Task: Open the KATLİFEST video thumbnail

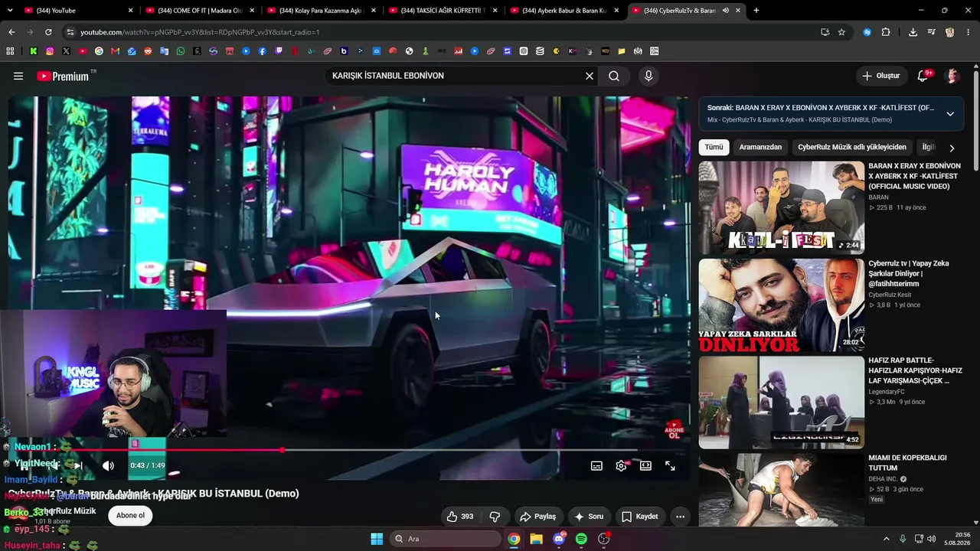Action: tap(781, 207)
